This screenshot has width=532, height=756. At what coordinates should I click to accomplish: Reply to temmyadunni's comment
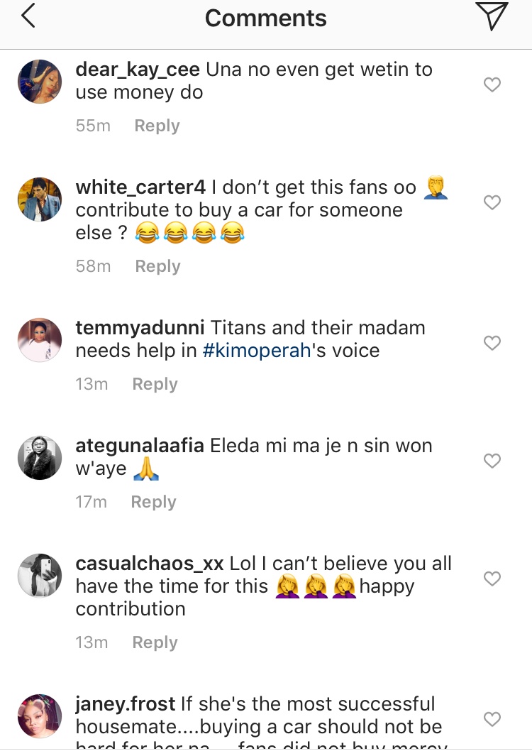(155, 384)
